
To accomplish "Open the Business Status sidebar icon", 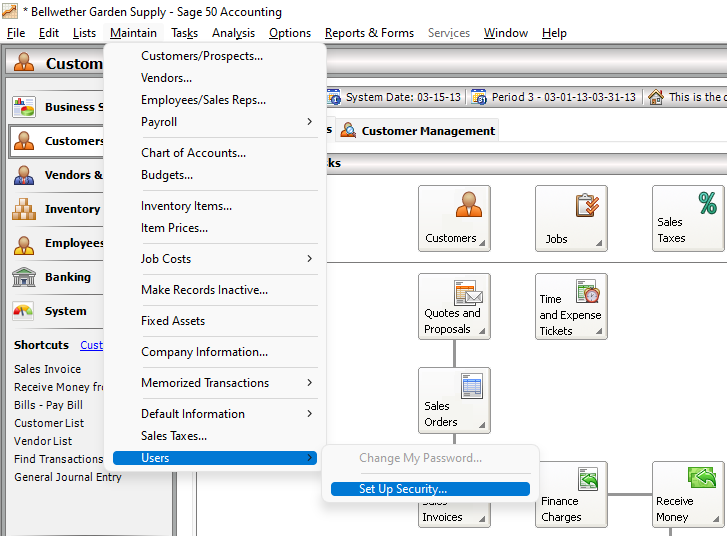I will point(24,107).
